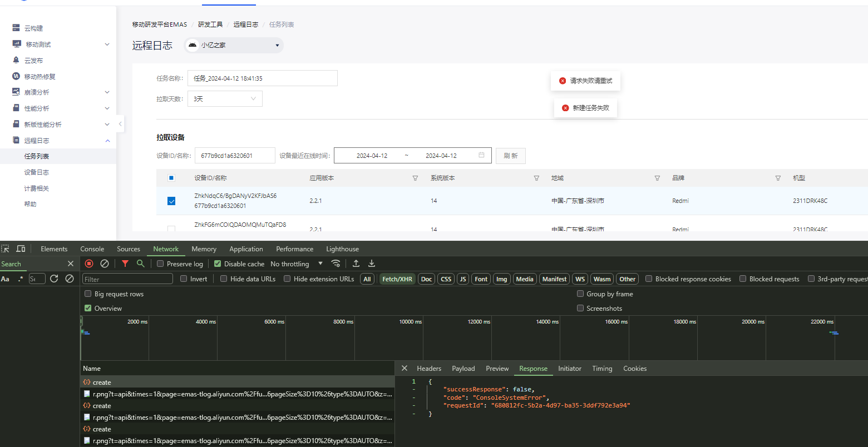868x447 pixels.
Task: Click the 刷新 button
Action: [x=511, y=156]
